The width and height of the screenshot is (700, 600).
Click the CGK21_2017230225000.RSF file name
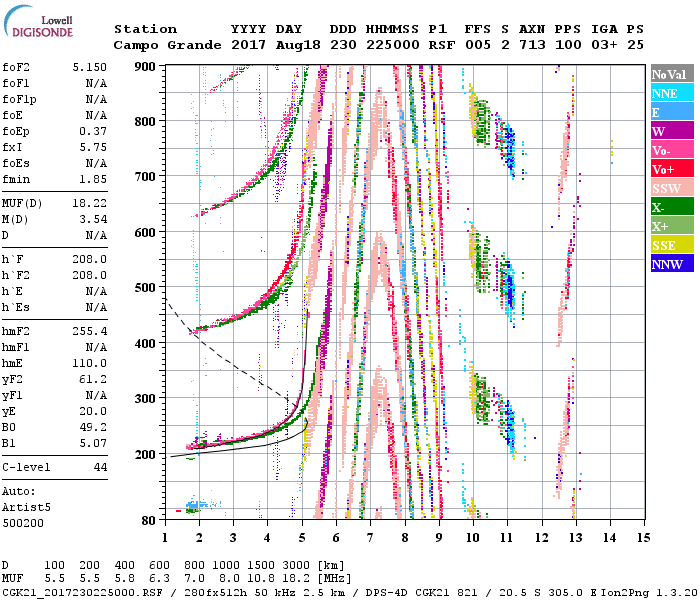[83, 592]
